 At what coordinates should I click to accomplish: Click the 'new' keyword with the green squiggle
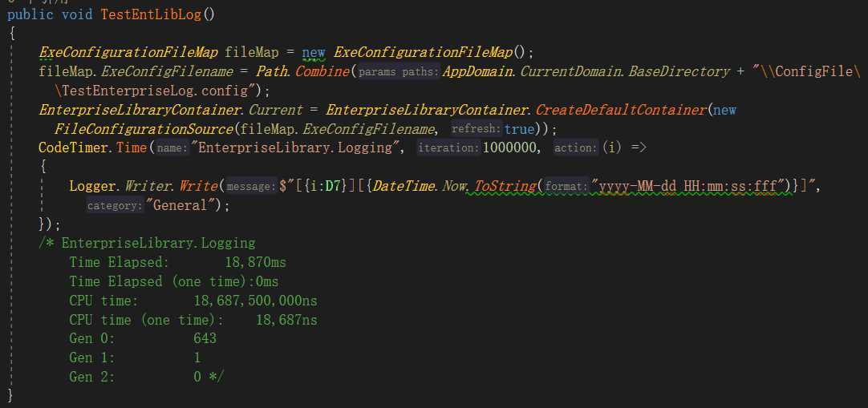pyautogui.click(x=314, y=53)
